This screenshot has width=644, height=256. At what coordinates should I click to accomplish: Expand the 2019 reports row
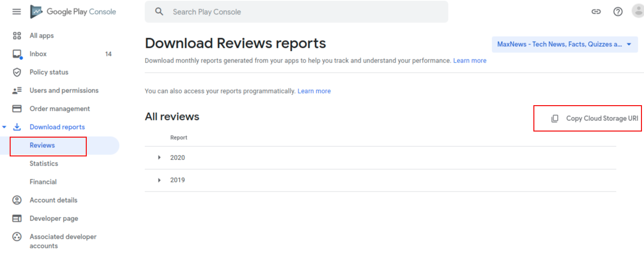tap(380, 180)
